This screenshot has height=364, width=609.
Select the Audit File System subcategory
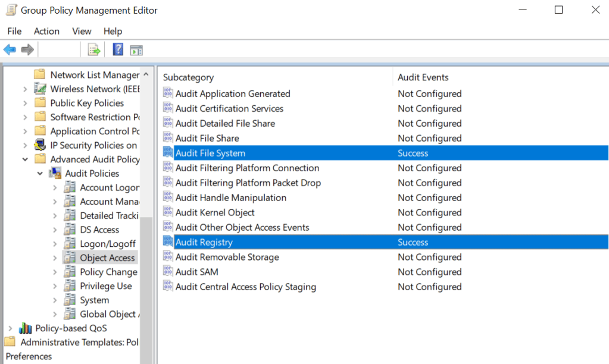click(x=385, y=153)
